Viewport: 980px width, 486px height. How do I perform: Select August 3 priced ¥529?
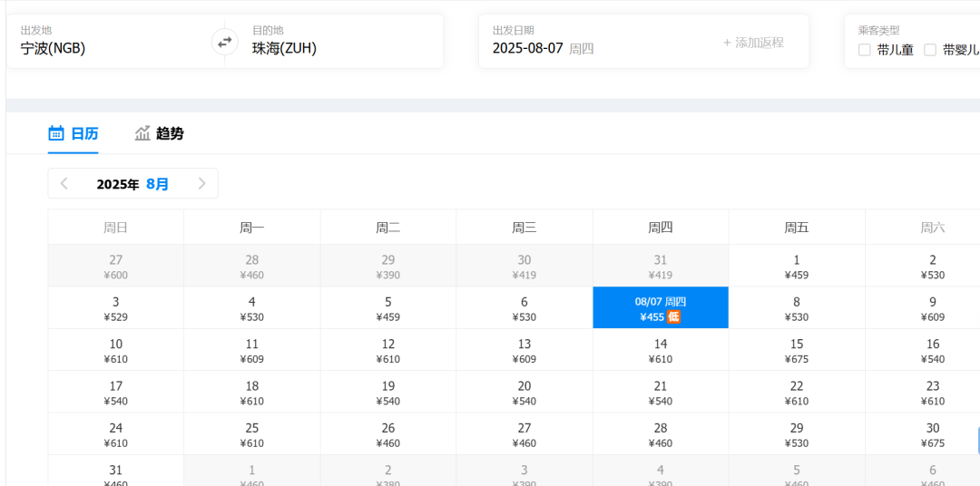(115, 308)
